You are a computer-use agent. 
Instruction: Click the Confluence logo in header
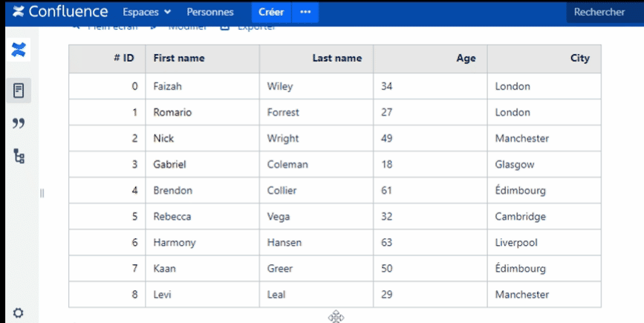(59, 12)
